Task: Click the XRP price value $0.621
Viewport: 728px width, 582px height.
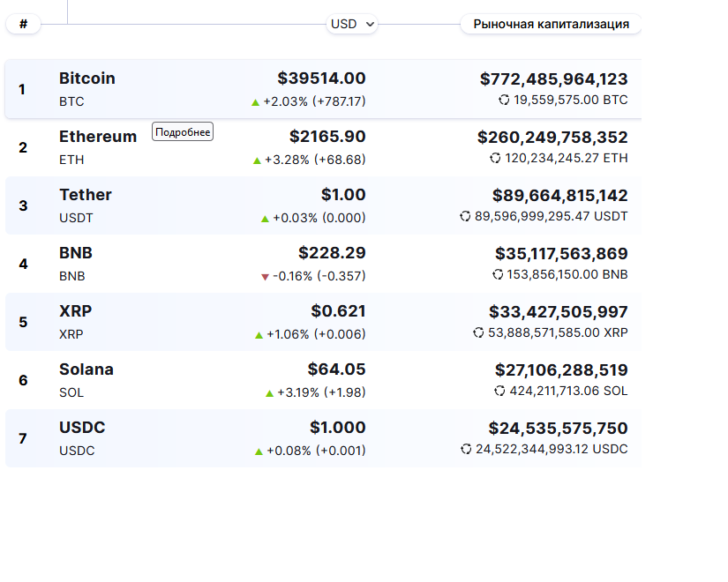Action: [338, 311]
